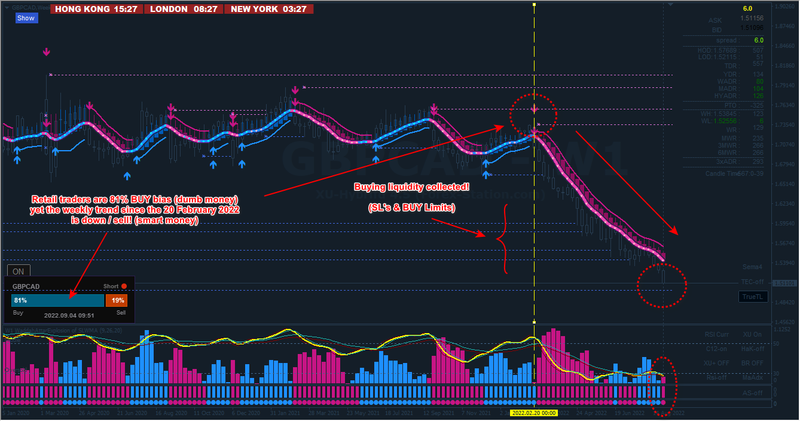
Task: Click the red Short indicator dot
Action: click(124, 286)
